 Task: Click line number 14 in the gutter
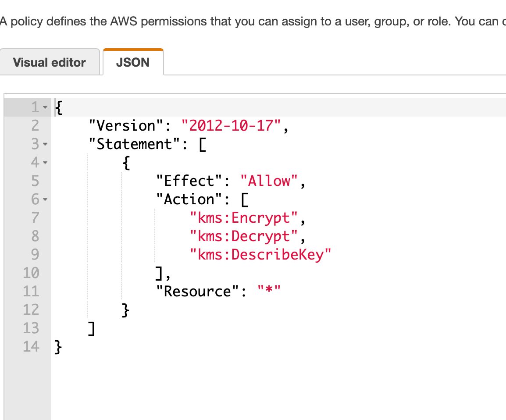coord(31,346)
